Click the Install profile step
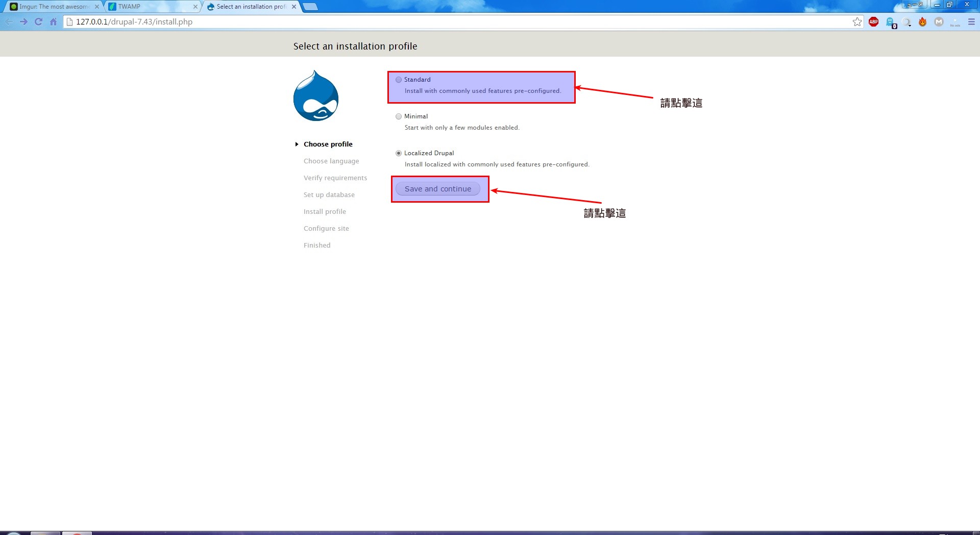Viewport: 980px width, 535px height. click(x=325, y=212)
